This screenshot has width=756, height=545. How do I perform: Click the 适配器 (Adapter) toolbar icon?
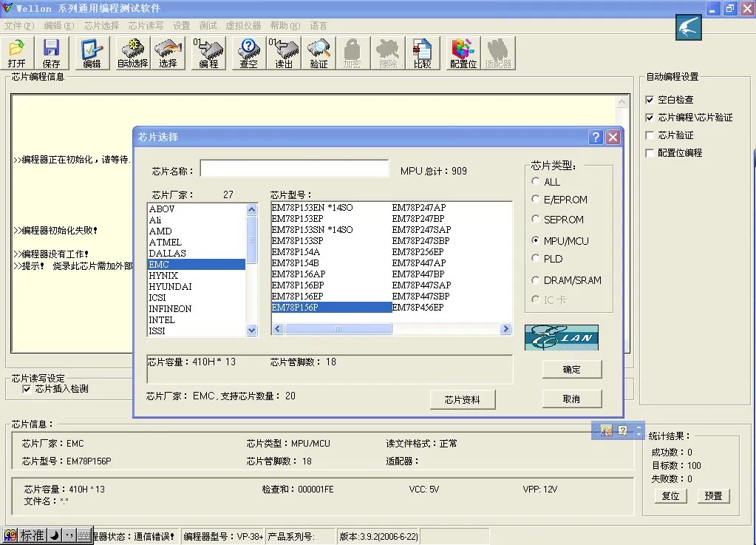pyautogui.click(x=498, y=53)
